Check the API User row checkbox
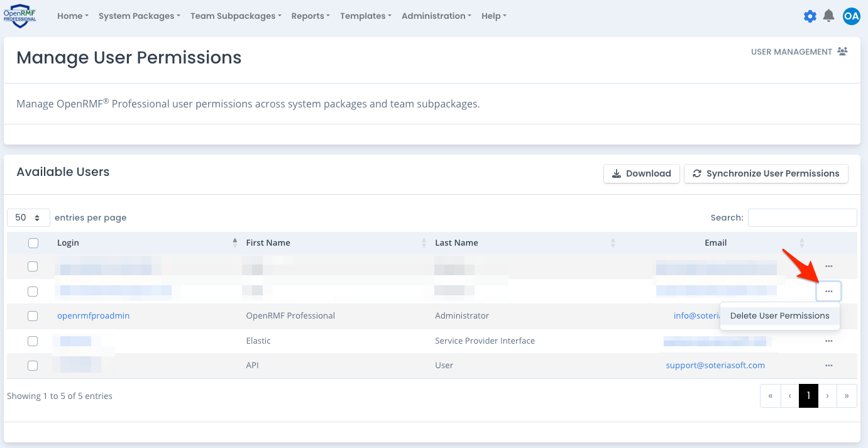The height and width of the screenshot is (448, 868). tap(33, 366)
